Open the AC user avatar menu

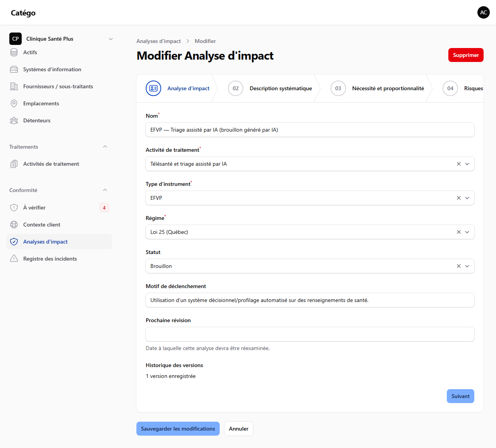click(484, 12)
